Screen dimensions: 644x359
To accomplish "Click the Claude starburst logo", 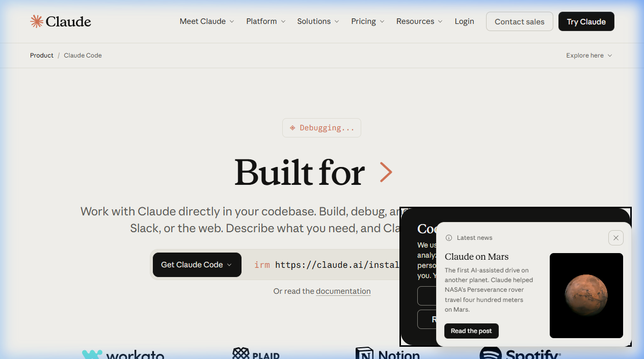I will click(37, 21).
